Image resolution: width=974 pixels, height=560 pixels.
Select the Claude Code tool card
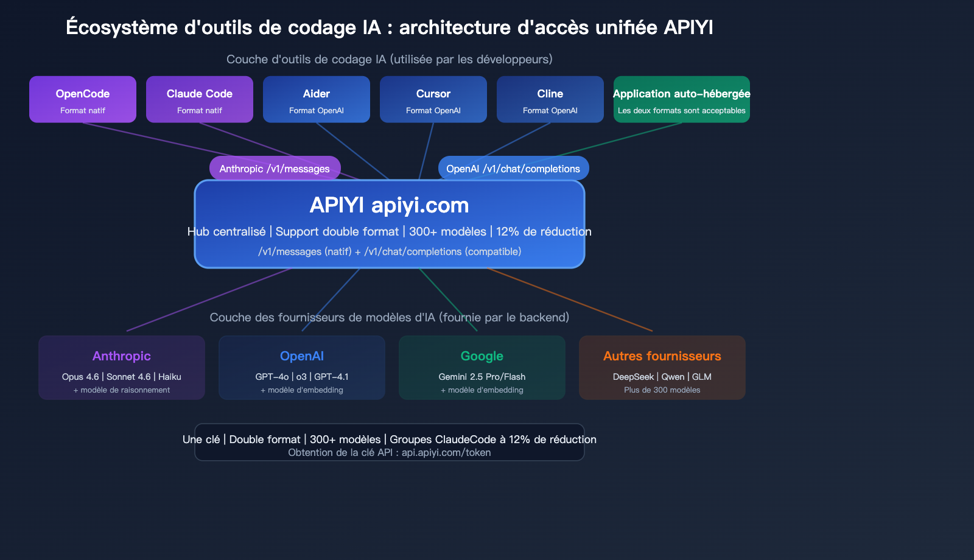coord(199,99)
